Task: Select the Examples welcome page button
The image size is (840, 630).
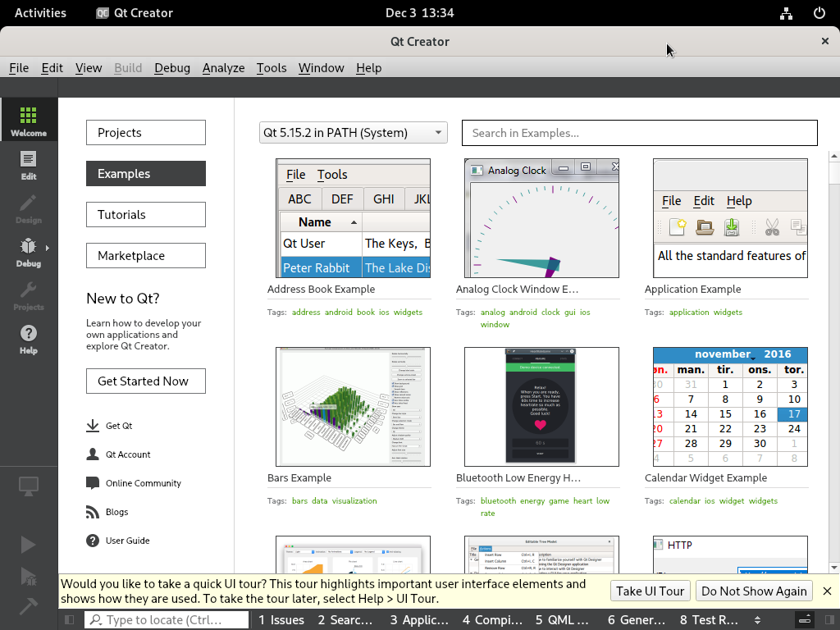Action: pos(146,174)
